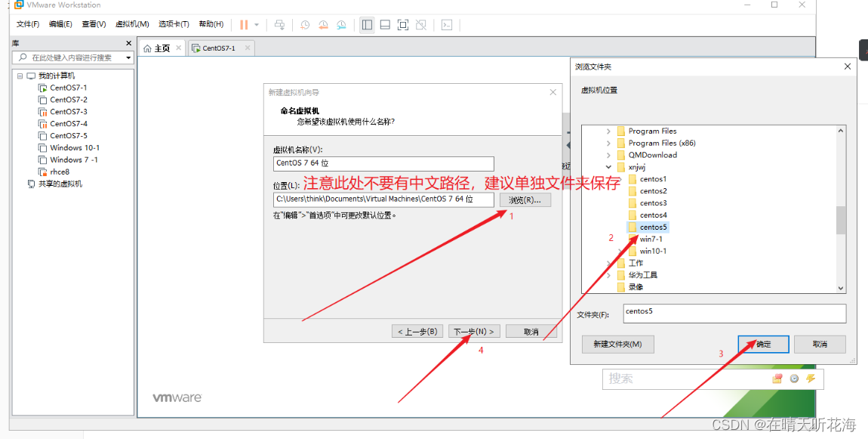The height and width of the screenshot is (439, 868).
Task: Toggle the library sidebar view icon
Action: pos(367,25)
